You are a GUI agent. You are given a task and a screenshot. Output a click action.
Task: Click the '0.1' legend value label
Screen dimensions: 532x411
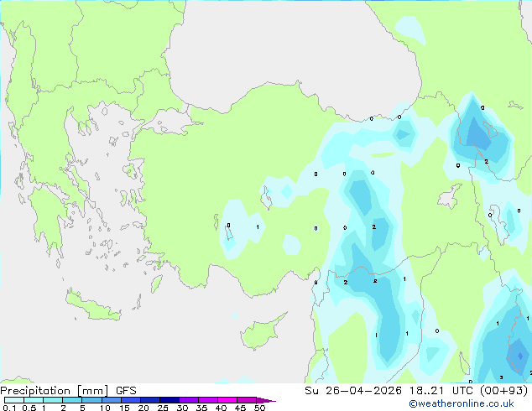[x=9, y=408]
